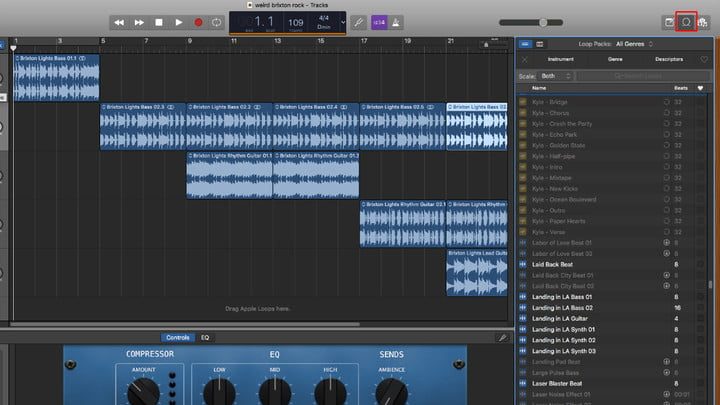This screenshot has height=405, width=720.
Task: Open the Loop Browser with the highlighted icon
Action: point(686,21)
